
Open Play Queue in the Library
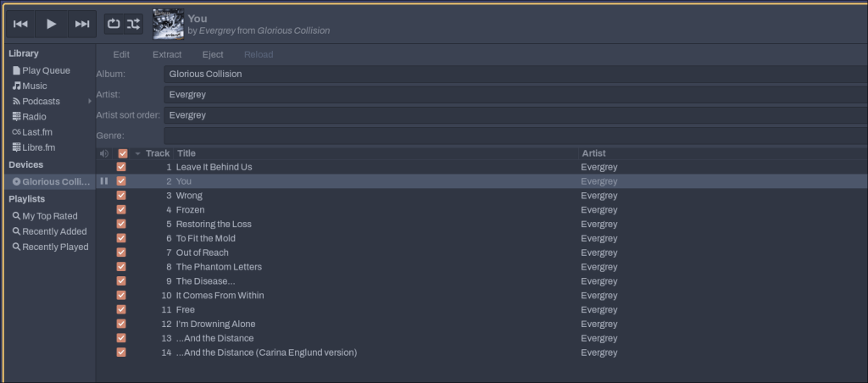tap(46, 70)
